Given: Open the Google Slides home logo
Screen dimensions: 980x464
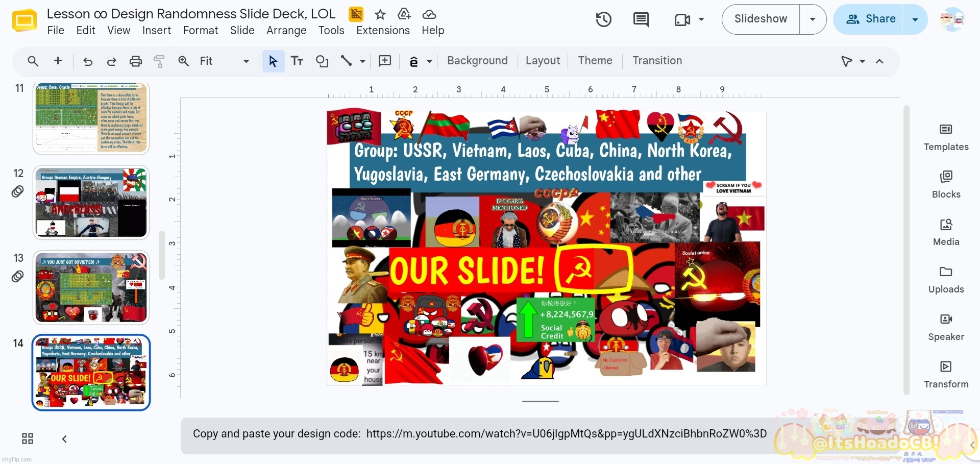Looking at the screenshot, I should (x=24, y=21).
